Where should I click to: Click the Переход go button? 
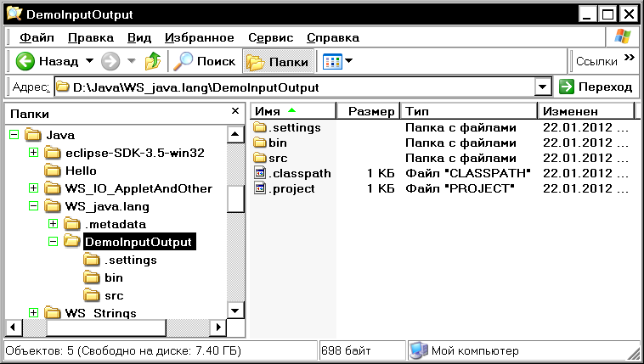(x=596, y=87)
